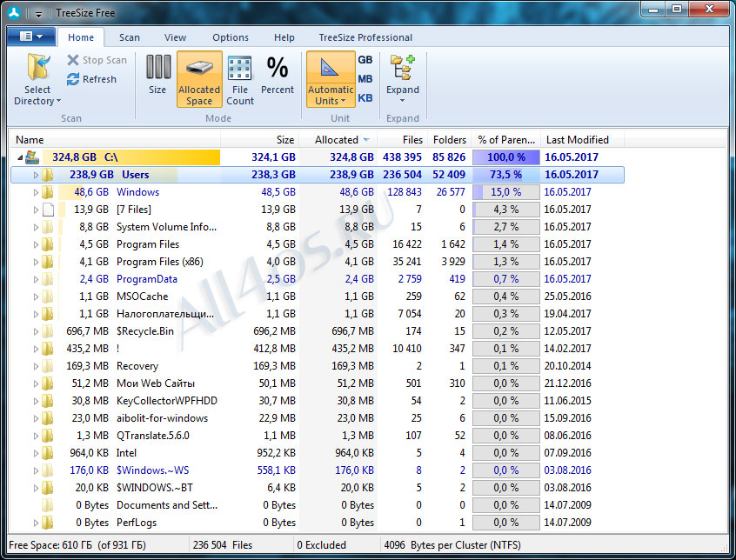Click the aibolit-for-windows folder icon
Image resolution: width=736 pixels, height=560 pixels.
[x=47, y=418]
